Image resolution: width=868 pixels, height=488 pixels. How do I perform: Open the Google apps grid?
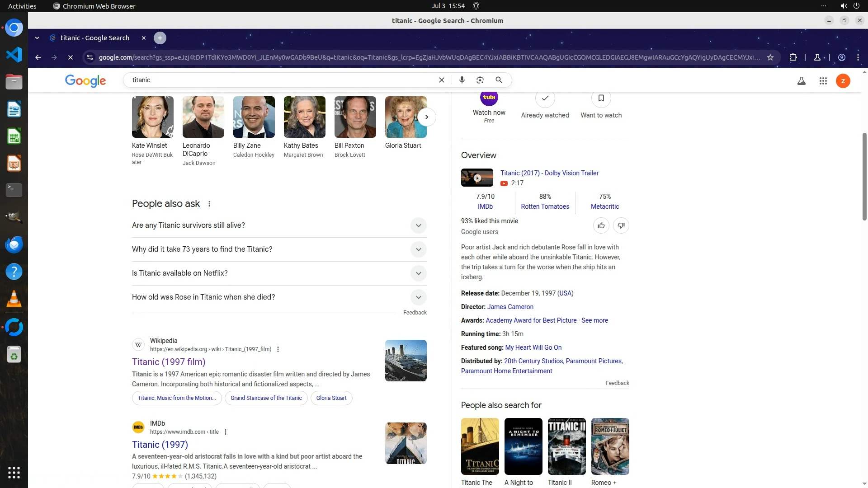point(823,81)
